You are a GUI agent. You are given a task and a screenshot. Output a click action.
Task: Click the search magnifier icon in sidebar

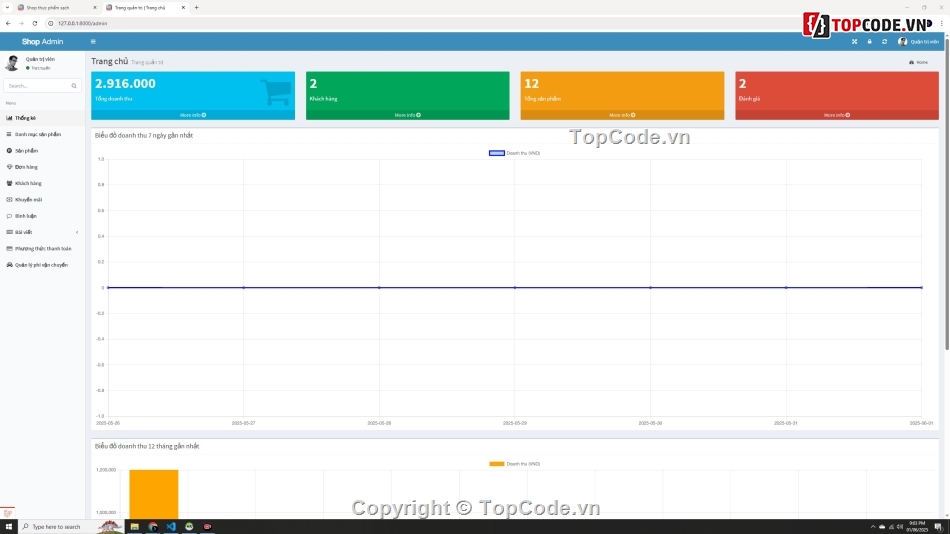tap(74, 86)
